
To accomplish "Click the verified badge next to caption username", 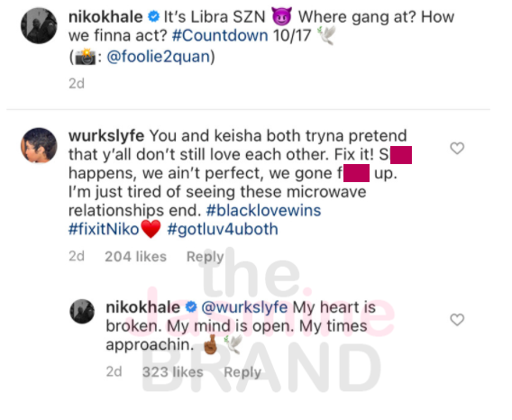I will [153, 16].
